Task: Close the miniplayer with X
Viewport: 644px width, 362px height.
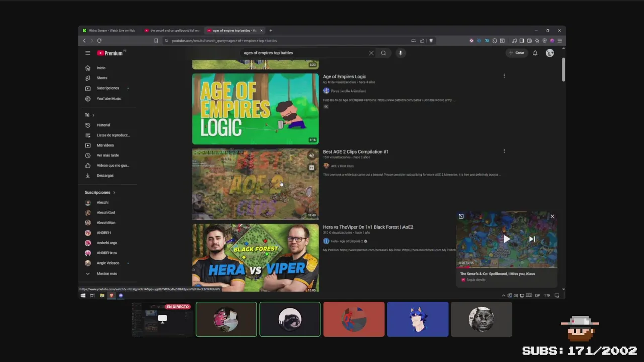Action: 552,216
